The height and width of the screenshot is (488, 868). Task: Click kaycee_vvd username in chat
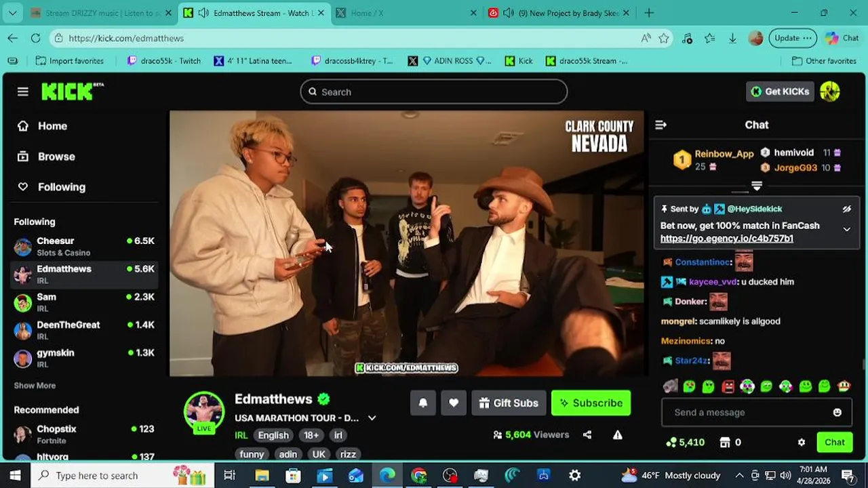point(713,282)
